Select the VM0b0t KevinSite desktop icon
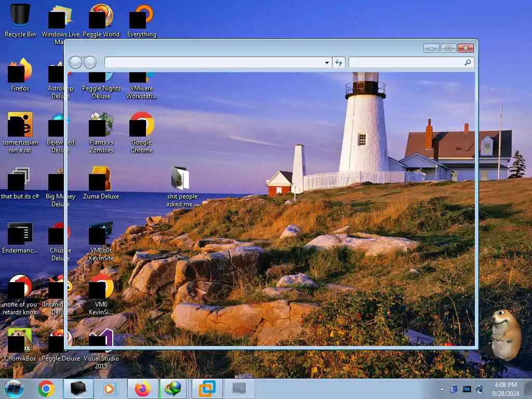The width and height of the screenshot is (532, 399). tap(101, 241)
